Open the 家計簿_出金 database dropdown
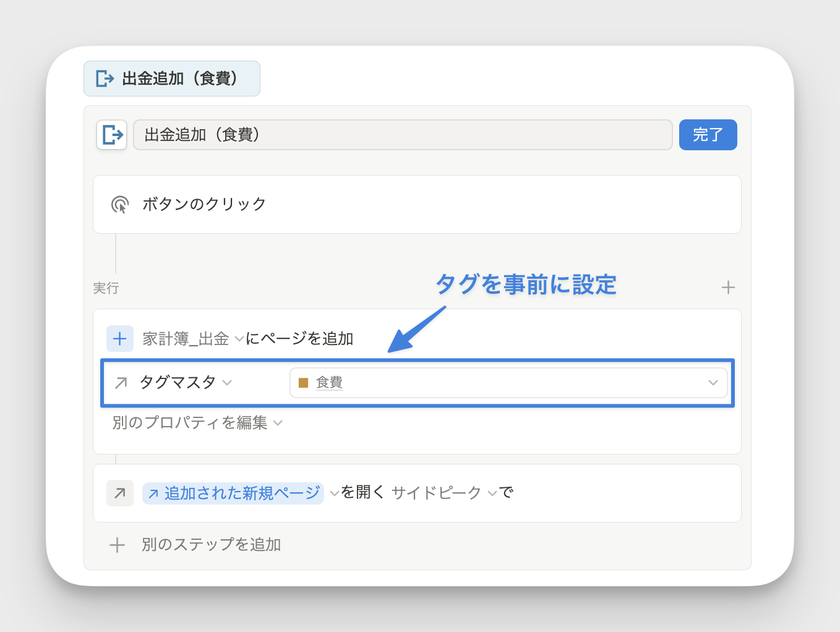This screenshot has width=840, height=632. pyautogui.click(x=193, y=339)
